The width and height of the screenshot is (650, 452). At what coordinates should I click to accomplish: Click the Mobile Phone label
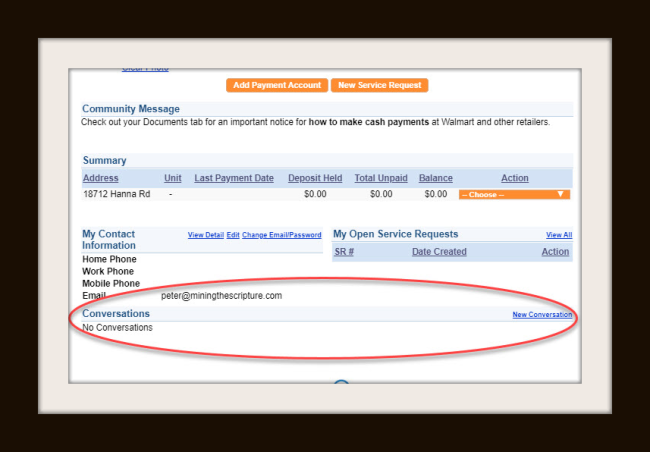tap(111, 284)
